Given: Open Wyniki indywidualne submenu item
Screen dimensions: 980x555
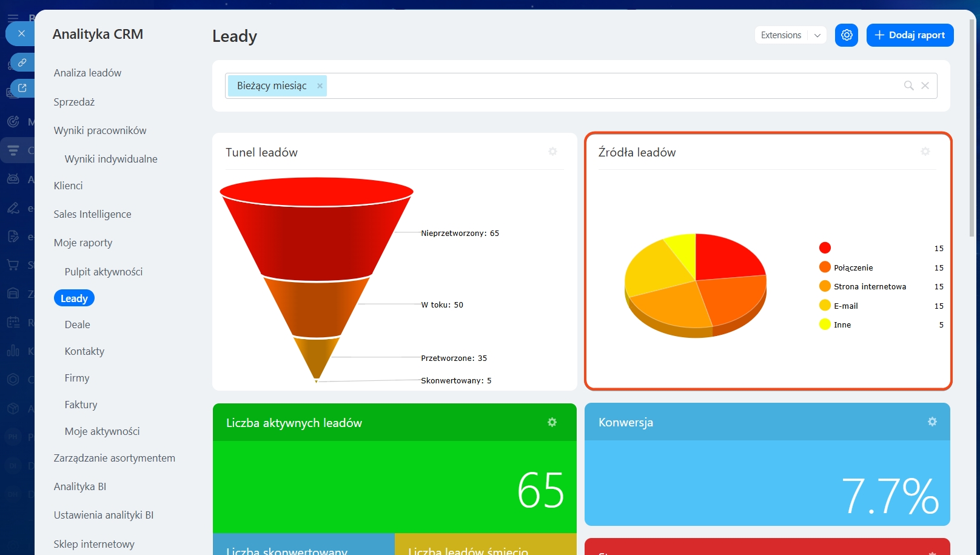Looking at the screenshot, I should pyautogui.click(x=111, y=159).
